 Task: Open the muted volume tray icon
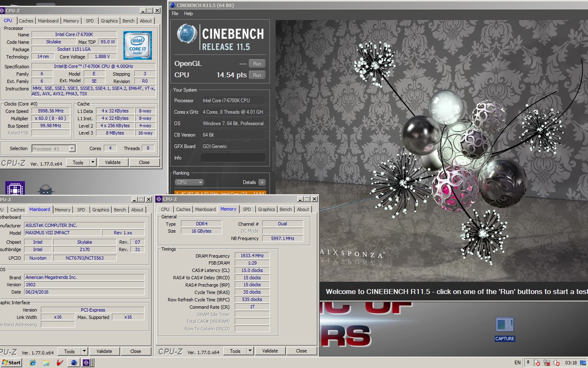coord(556,363)
